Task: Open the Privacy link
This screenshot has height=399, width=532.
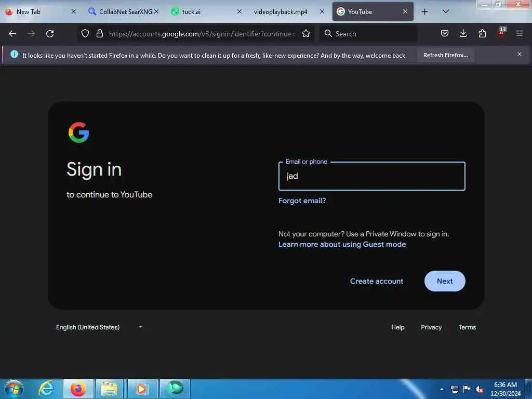Action: coord(431,327)
